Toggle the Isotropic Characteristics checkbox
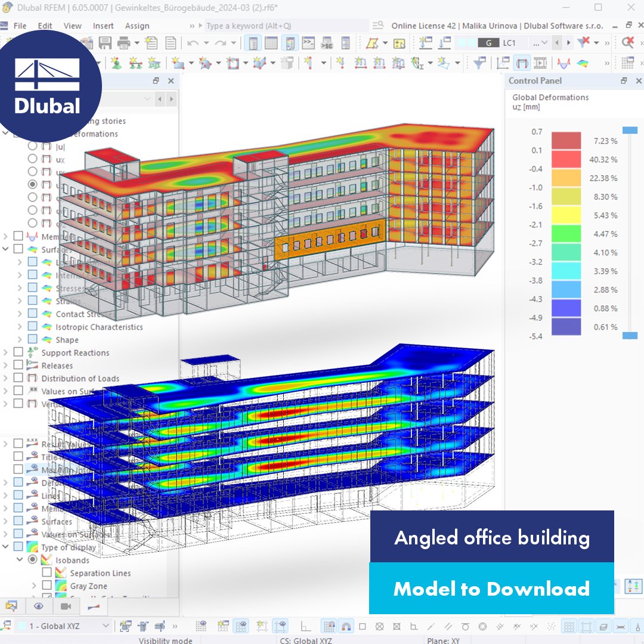 pyautogui.click(x=32, y=326)
